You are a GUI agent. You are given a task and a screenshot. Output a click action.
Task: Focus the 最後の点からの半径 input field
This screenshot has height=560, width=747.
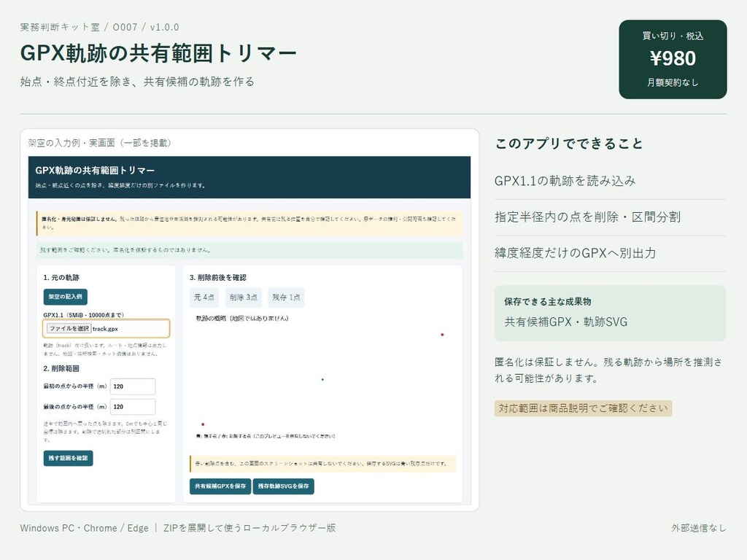click(x=133, y=407)
